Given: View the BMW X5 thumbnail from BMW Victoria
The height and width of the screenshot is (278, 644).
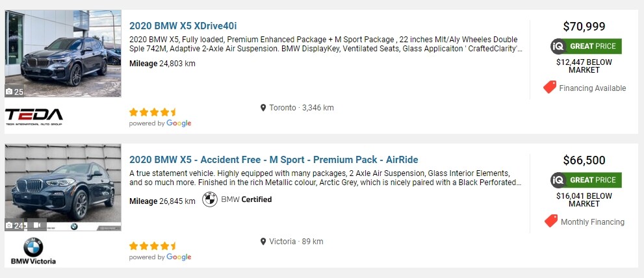Looking at the screenshot, I should (x=63, y=185).
